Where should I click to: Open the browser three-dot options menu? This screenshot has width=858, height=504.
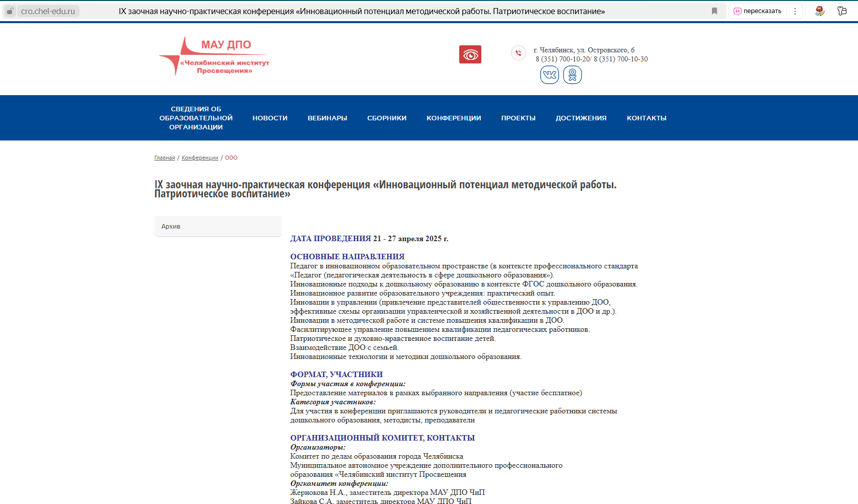pos(795,11)
